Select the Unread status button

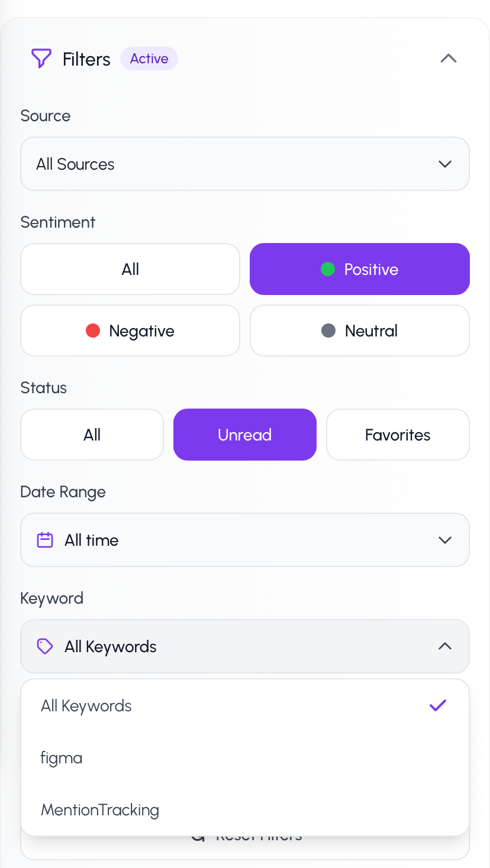(x=244, y=435)
